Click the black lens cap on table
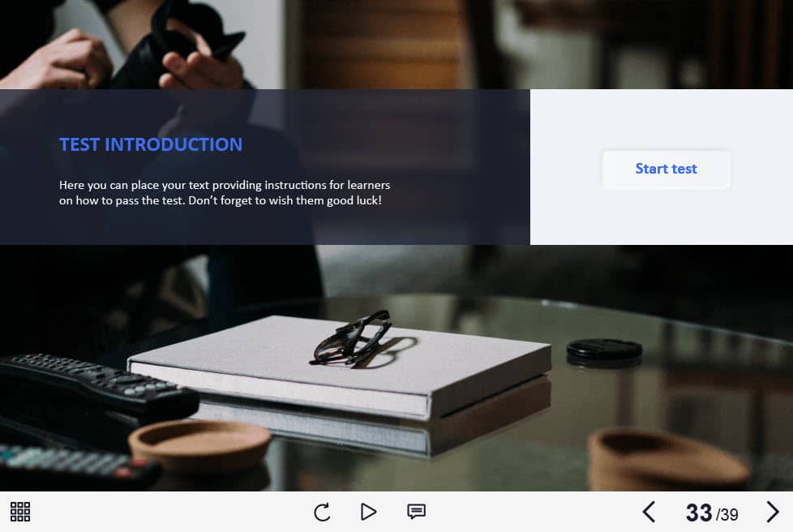 pos(604,350)
